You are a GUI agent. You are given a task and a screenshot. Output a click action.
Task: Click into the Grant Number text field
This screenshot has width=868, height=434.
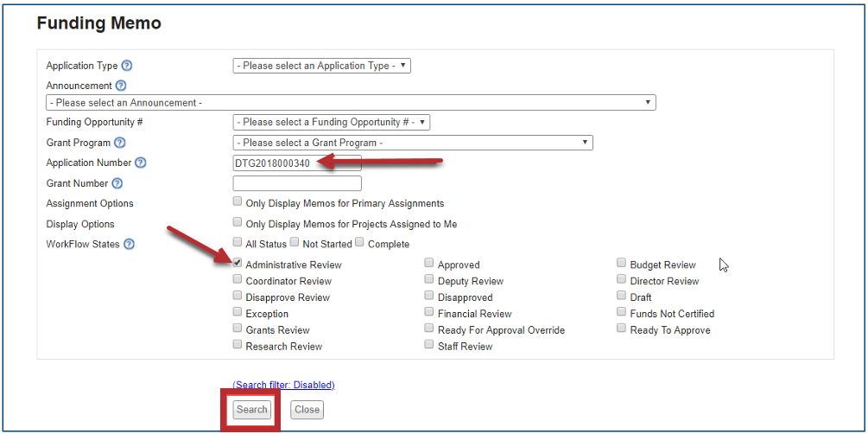pyautogui.click(x=297, y=183)
